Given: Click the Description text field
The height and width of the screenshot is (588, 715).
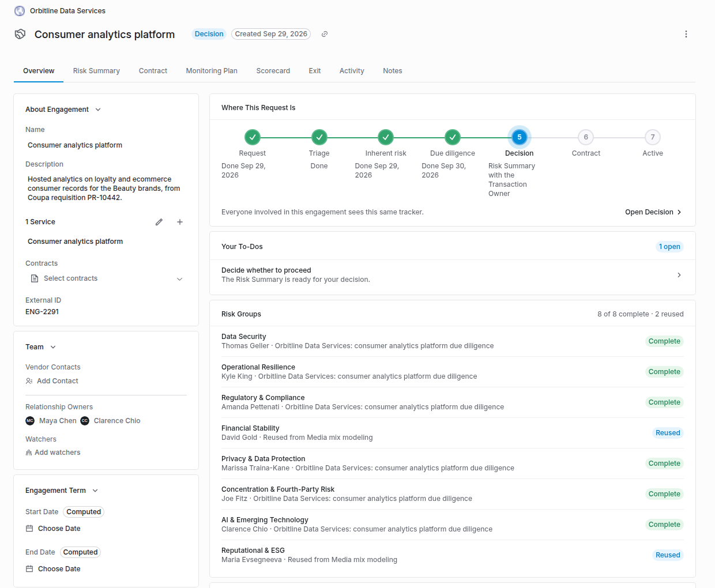Looking at the screenshot, I should click(x=106, y=189).
